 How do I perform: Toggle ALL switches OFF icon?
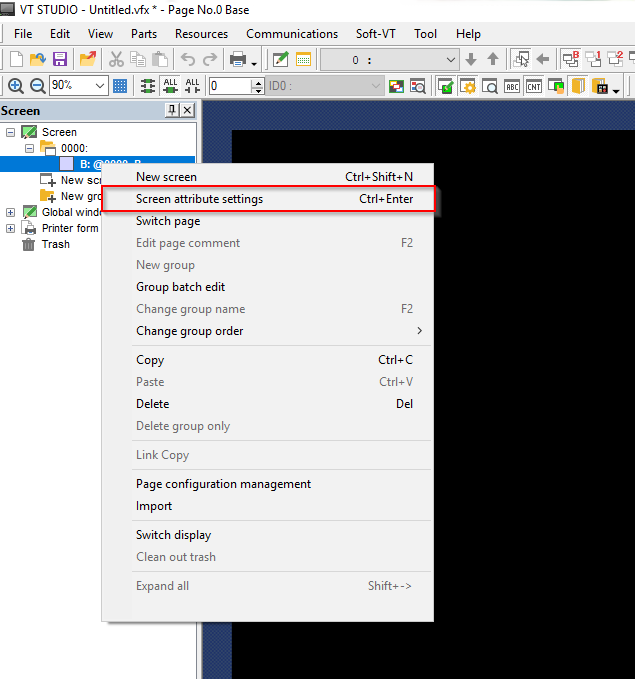click(192, 86)
